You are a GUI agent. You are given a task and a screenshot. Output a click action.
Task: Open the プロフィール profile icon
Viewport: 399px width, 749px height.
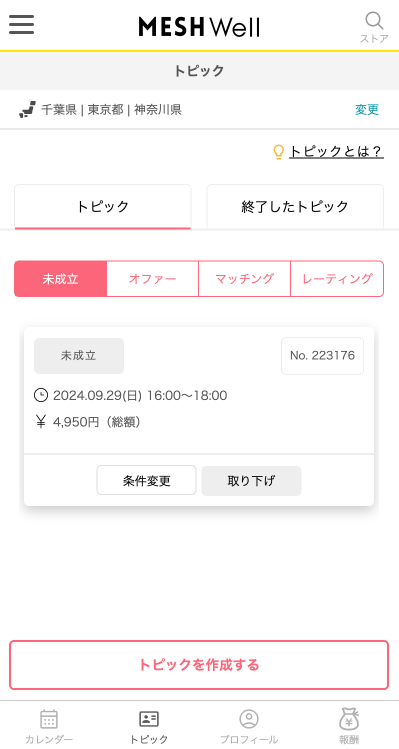pos(249,719)
